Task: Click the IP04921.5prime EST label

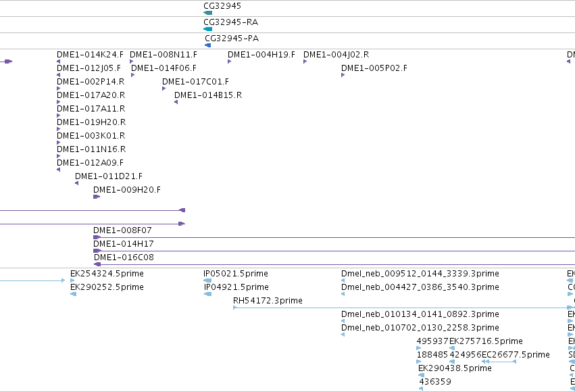Action: (x=236, y=287)
